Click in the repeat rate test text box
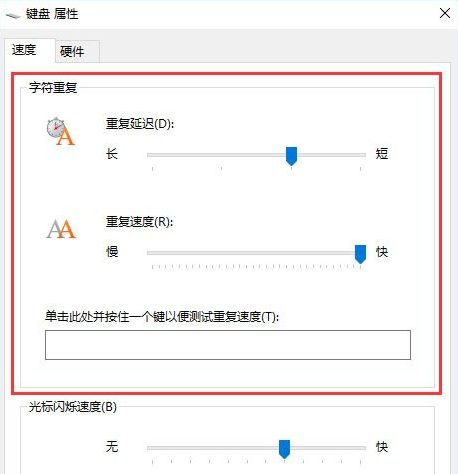This screenshot has height=474, width=458. [x=228, y=345]
